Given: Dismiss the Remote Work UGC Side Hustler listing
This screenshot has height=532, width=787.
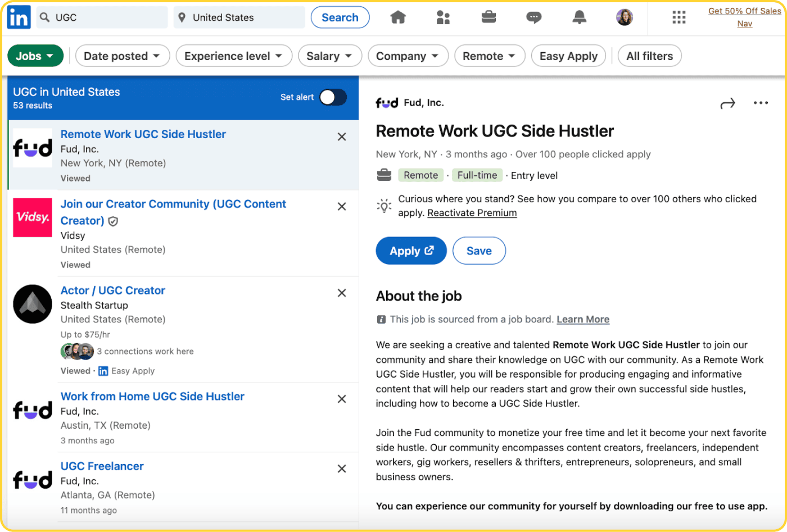Looking at the screenshot, I should click(342, 137).
